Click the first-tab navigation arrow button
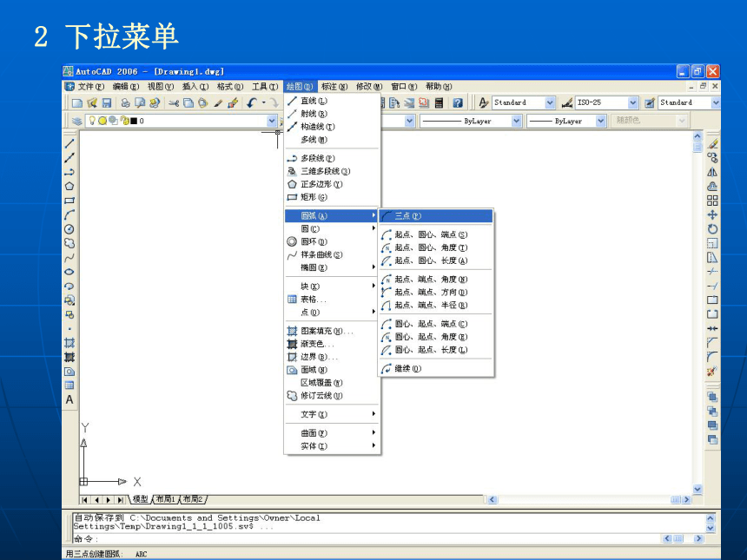747x560 pixels. point(85,500)
